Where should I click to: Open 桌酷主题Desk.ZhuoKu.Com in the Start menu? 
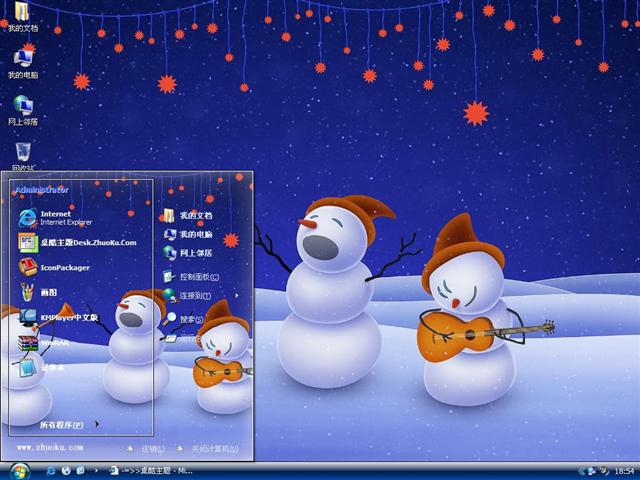tap(78, 242)
